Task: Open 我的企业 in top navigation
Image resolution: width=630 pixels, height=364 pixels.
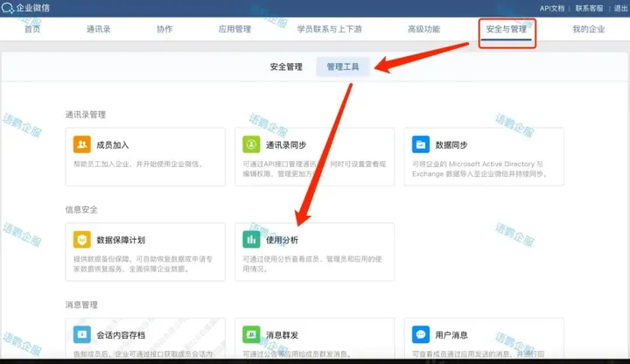Action: pyautogui.click(x=588, y=30)
